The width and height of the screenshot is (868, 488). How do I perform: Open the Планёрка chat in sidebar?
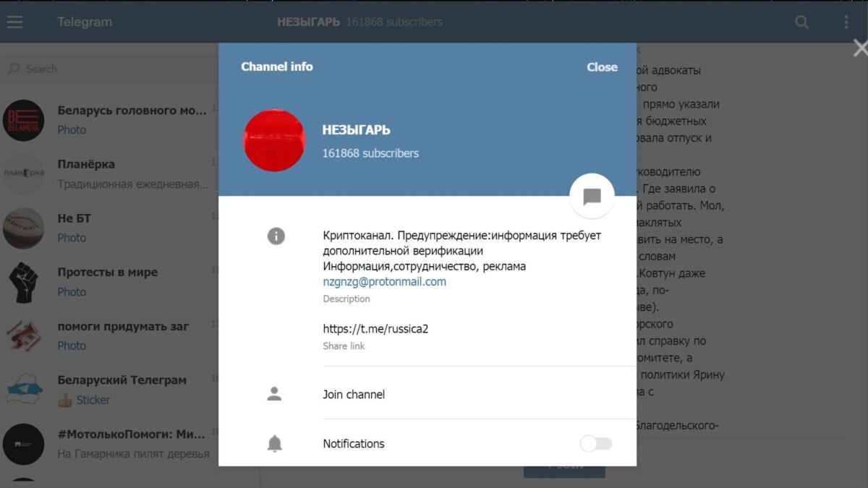[109, 174]
